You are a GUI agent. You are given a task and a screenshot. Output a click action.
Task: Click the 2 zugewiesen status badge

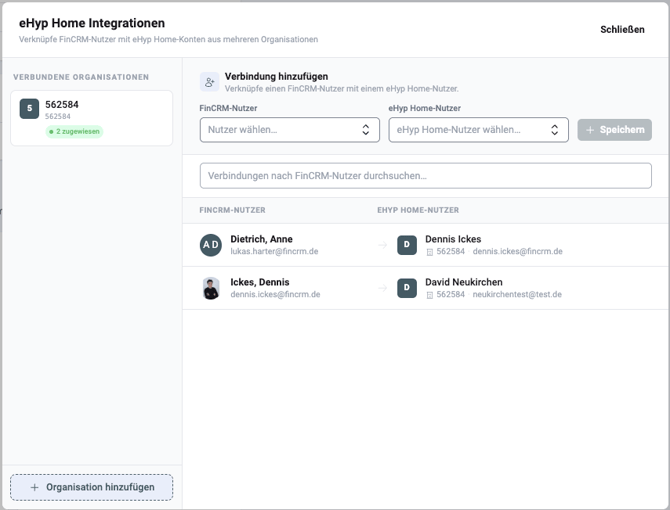click(x=74, y=132)
